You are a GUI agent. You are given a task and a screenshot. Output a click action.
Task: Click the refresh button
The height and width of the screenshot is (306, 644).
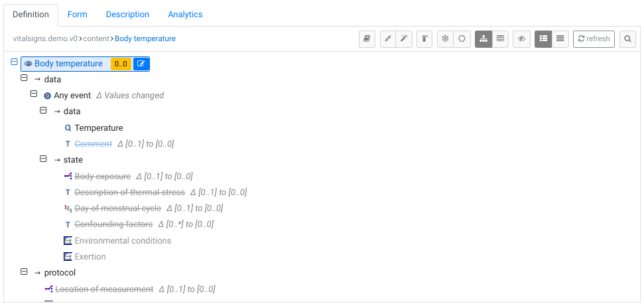pyautogui.click(x=594, y=39)
